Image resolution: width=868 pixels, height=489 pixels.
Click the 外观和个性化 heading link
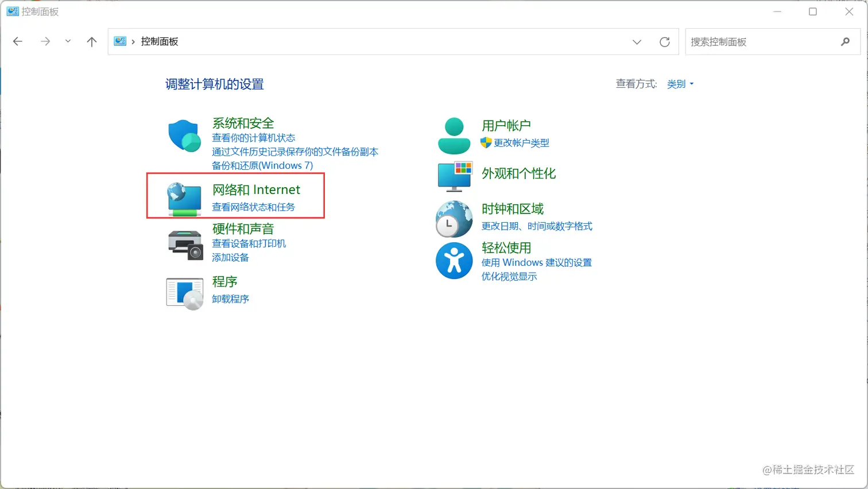coord(518,174)
